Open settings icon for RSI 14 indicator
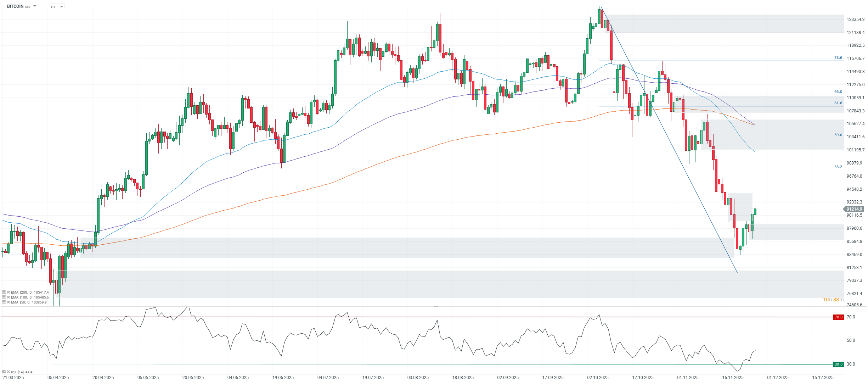Viewport: 868px width, 384px height. pos(4,372)
